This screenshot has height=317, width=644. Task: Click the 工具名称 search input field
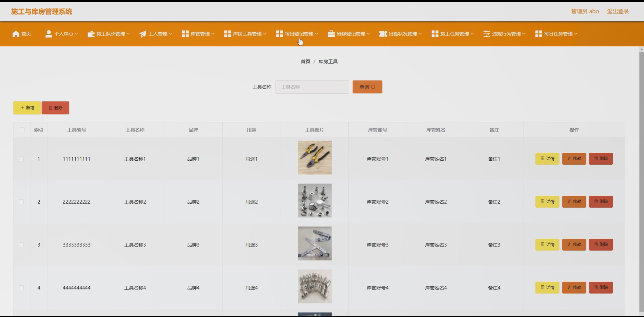(312, 87)
